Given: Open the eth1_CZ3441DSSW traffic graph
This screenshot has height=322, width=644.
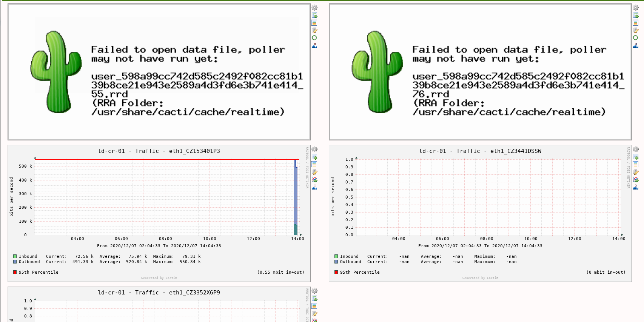Looking at the screenshot, I should 480,213.
